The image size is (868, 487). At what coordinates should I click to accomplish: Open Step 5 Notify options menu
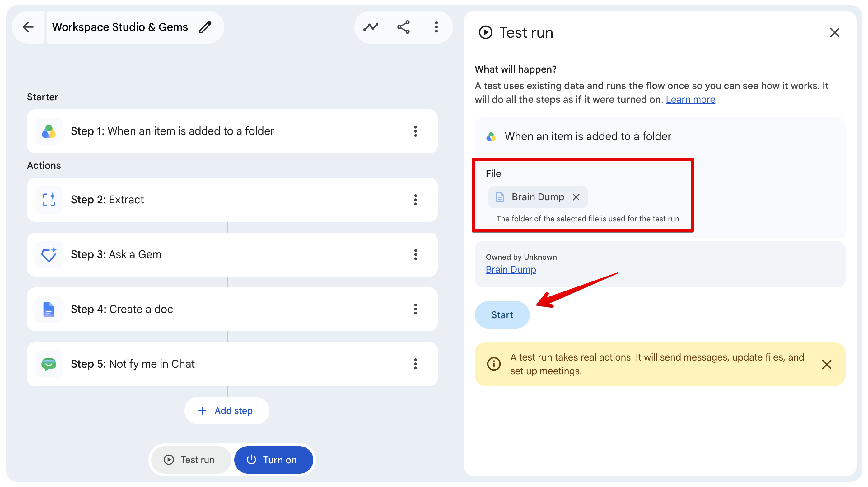point(415,364)
